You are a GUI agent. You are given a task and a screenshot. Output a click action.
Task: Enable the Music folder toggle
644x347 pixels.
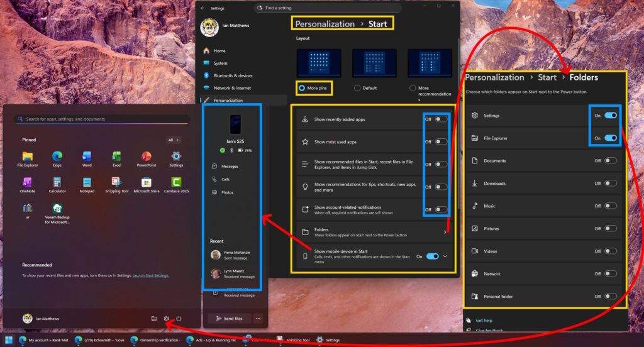[x=611, y=206]
